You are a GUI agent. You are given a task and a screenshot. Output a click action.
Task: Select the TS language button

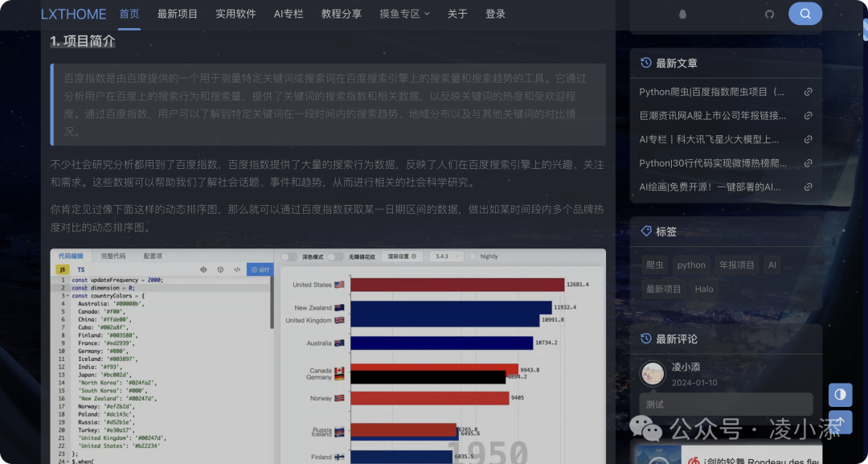(x=81, y=269)
